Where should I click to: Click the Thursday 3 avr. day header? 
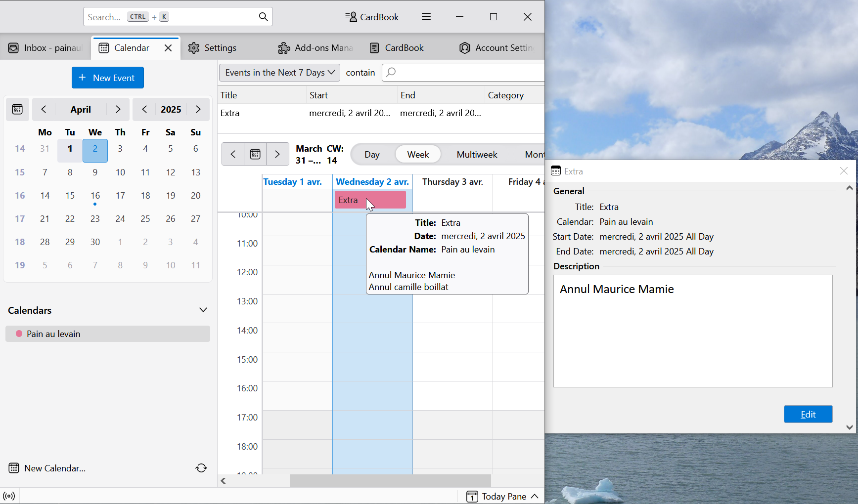click(x=452, y=182)
